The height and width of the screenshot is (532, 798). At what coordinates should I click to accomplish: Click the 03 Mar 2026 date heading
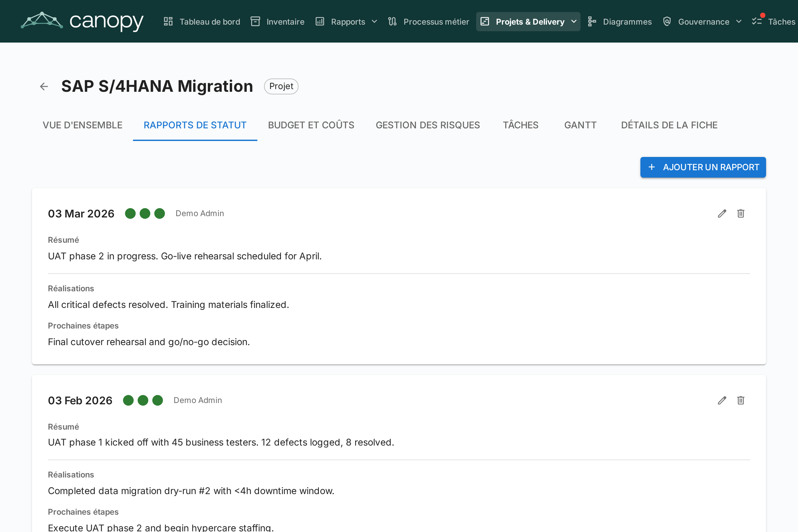81,213
